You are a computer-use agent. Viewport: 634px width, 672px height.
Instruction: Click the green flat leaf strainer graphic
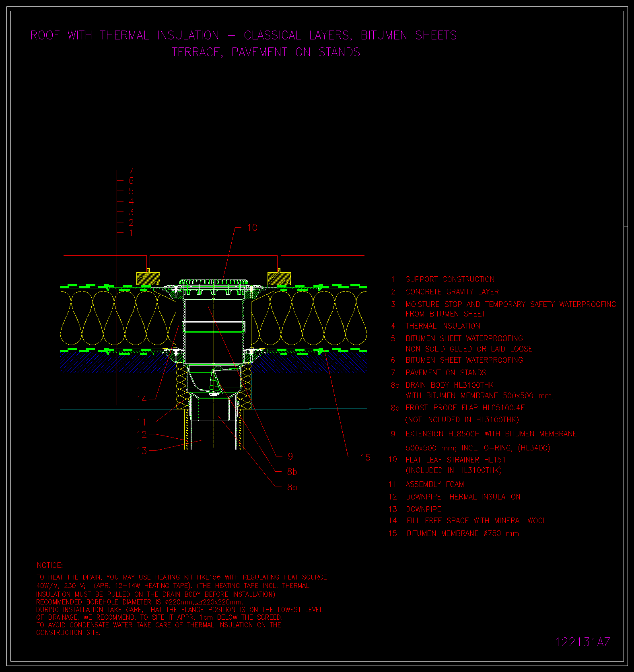(x=214, y=282)
